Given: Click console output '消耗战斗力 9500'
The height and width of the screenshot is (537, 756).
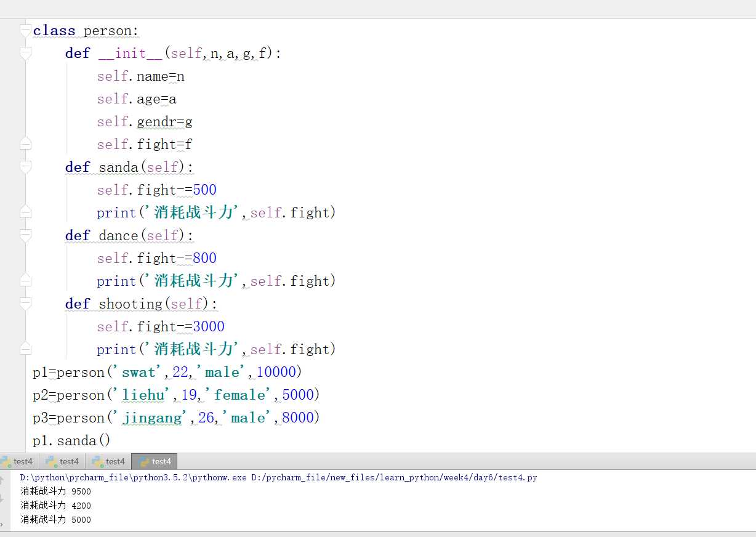Looking at the screenshot, I should (55, 491).
